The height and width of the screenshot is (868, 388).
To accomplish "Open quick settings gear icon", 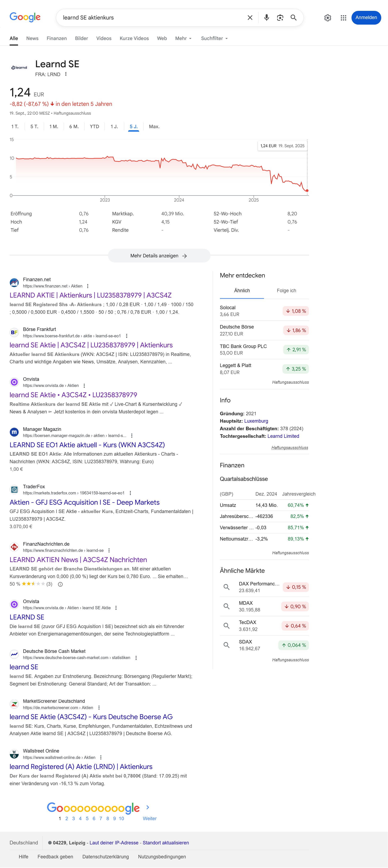I will [327, 18].
